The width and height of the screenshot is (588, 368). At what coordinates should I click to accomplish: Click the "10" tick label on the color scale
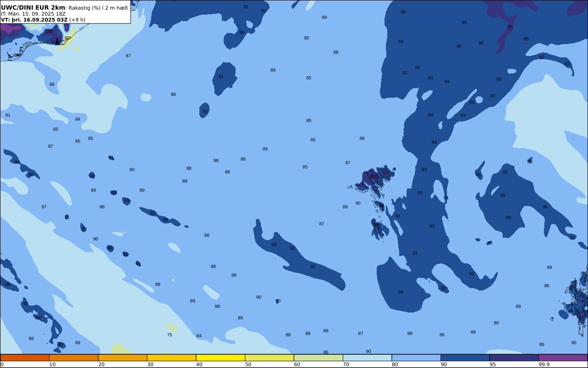coord(52,364)
